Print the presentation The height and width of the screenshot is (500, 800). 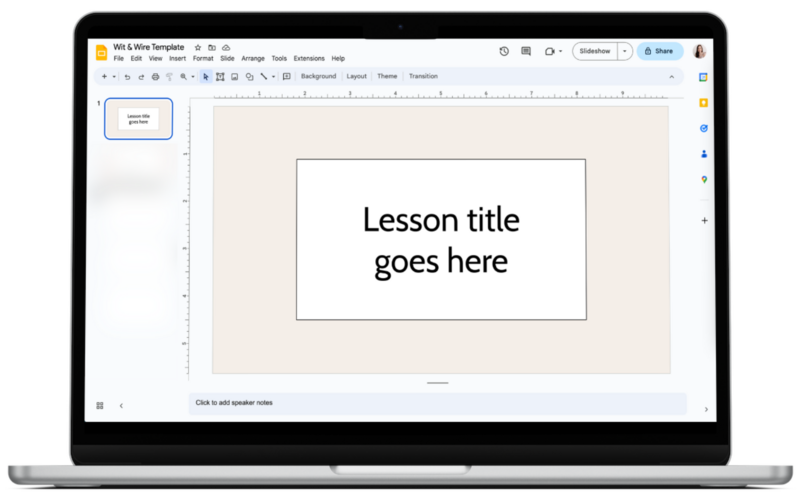(x=155, y=77)
